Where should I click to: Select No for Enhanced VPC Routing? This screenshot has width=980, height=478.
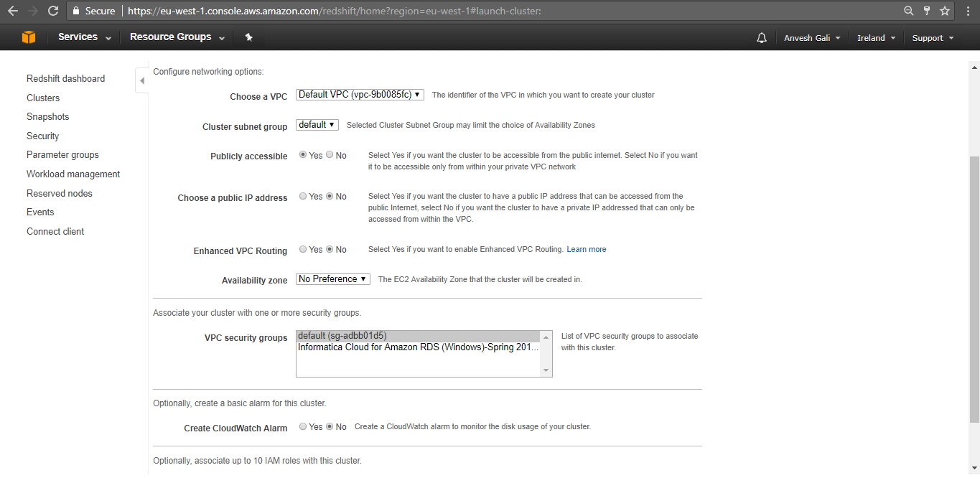pos(330,249)
